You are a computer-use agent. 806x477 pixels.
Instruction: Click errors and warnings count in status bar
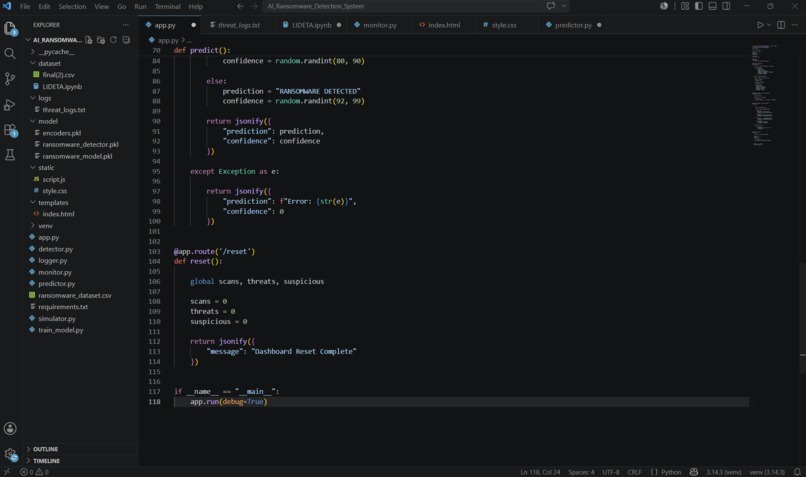(34, 472)
